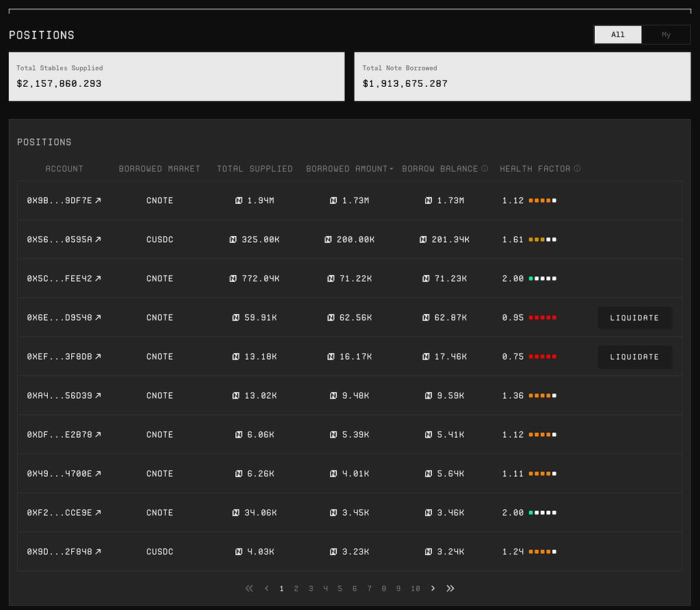
Task: Go to previous page with left chevron
Action: (x=267, y=588)
